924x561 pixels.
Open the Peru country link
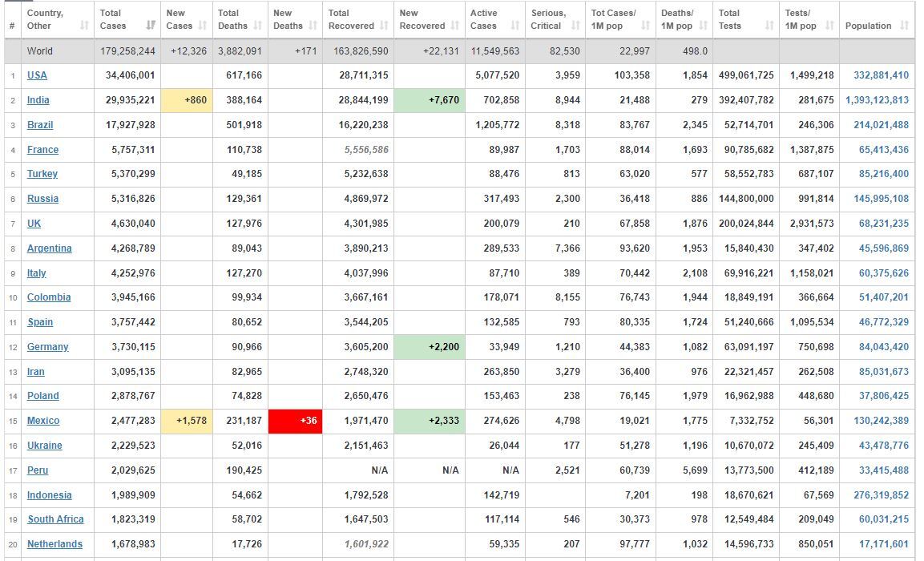38,469
